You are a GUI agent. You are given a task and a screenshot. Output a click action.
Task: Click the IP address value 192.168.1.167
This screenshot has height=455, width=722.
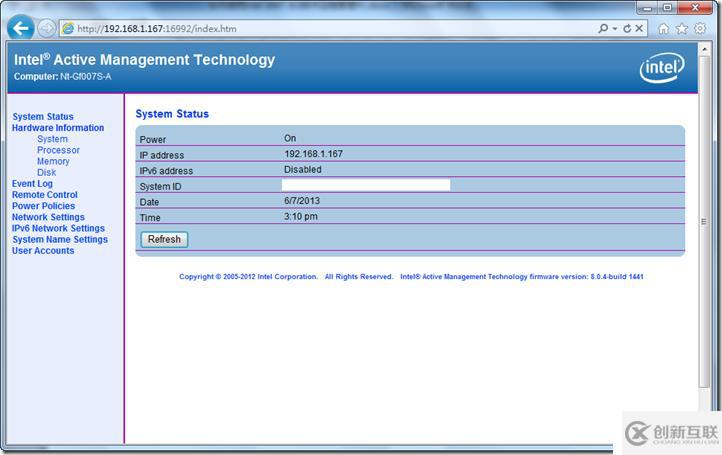(x=314, y=154)
